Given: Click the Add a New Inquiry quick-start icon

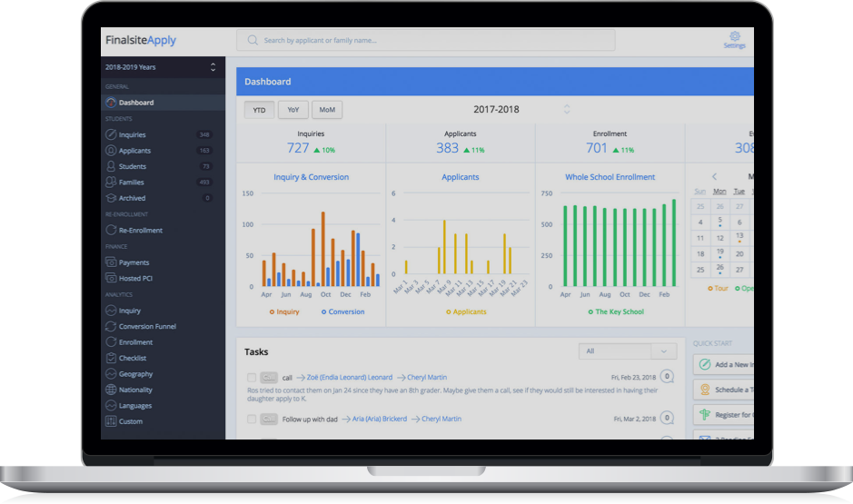Looking at the screenshot, I should (703, 364).
